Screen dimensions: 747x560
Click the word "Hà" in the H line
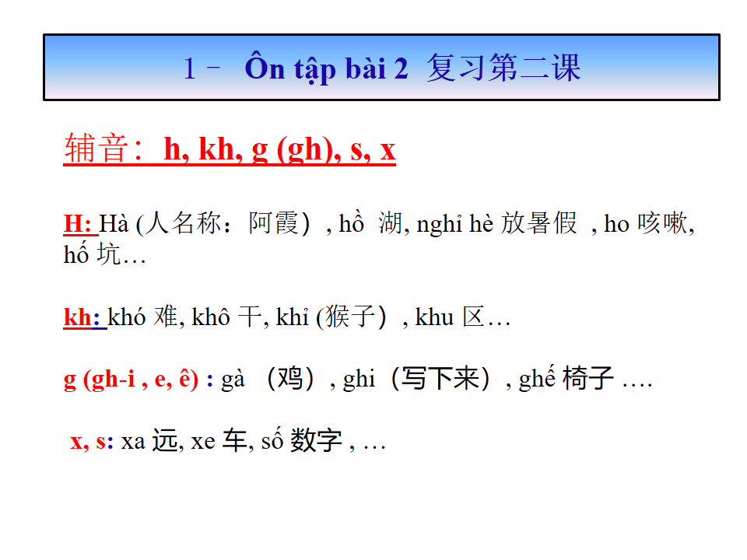click(114, 225)
